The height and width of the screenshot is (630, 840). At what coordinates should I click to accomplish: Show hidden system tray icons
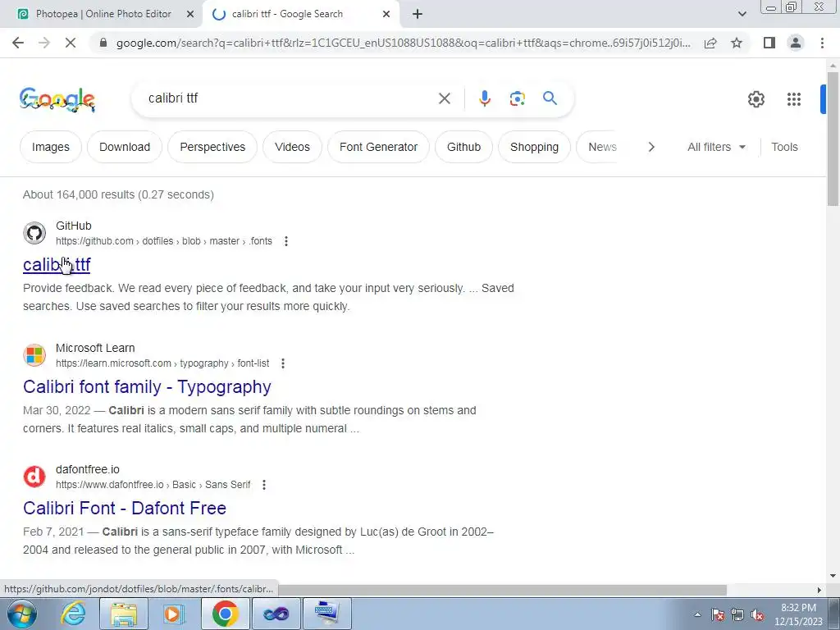(x=697, y=614)
